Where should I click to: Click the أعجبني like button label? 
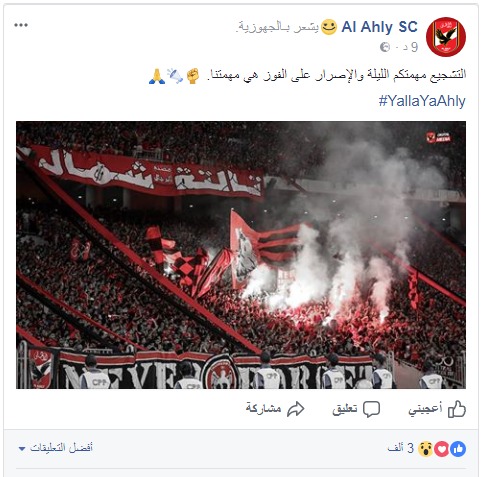tap(426, 409)
